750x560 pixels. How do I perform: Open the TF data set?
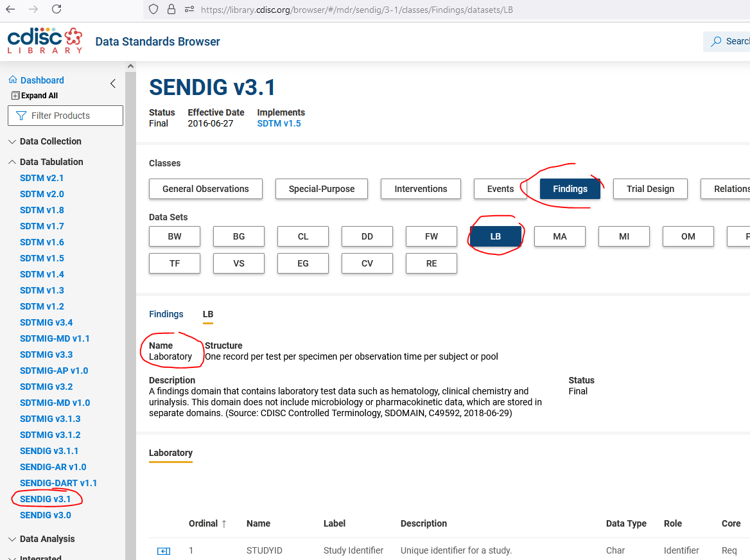pos(175,263)
